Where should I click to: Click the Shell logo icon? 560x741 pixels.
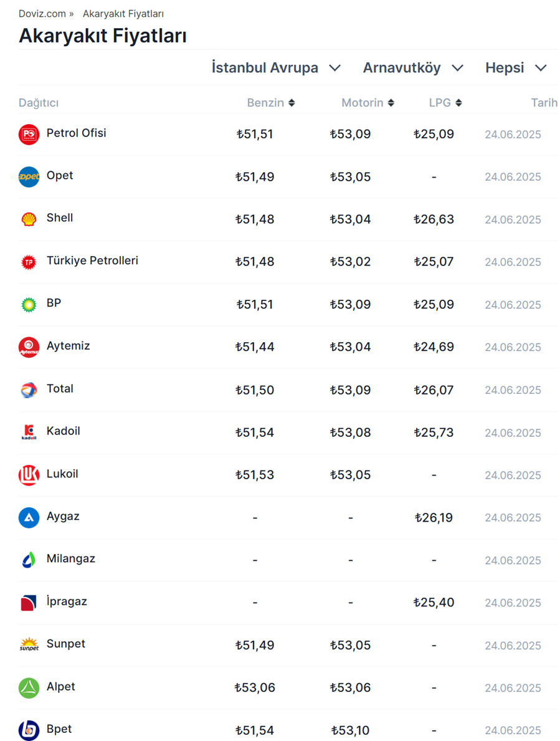coord(29,219)
